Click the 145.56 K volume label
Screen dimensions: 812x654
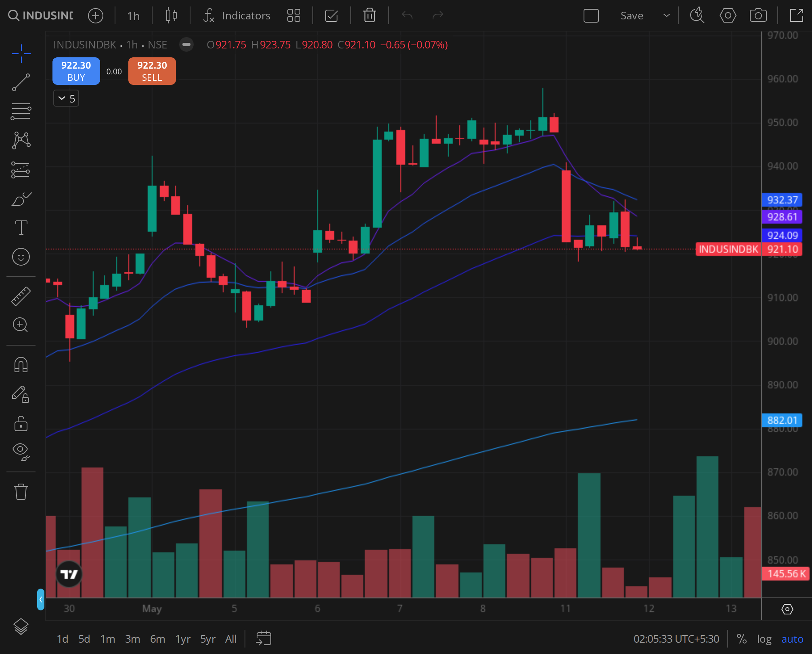point(786,574)
